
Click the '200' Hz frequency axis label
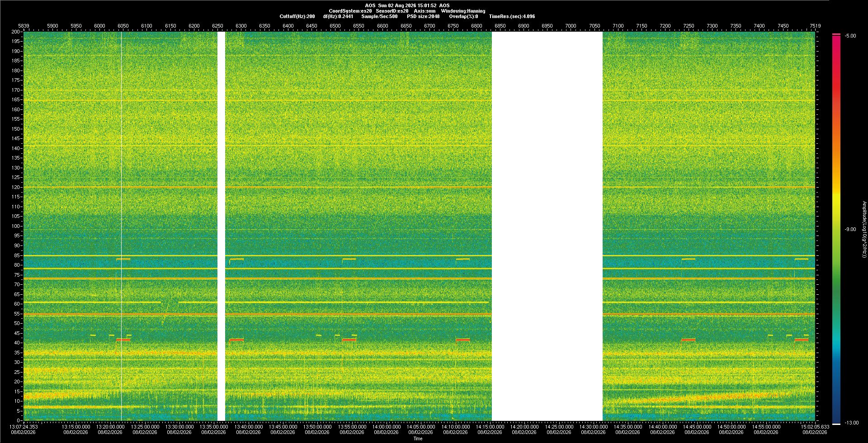point(16,32)
